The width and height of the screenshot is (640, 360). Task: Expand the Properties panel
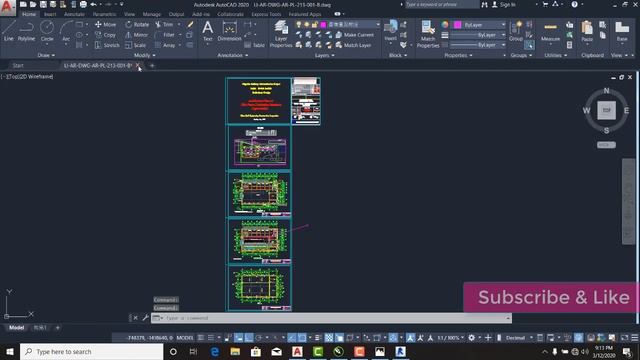pos(458,55)
